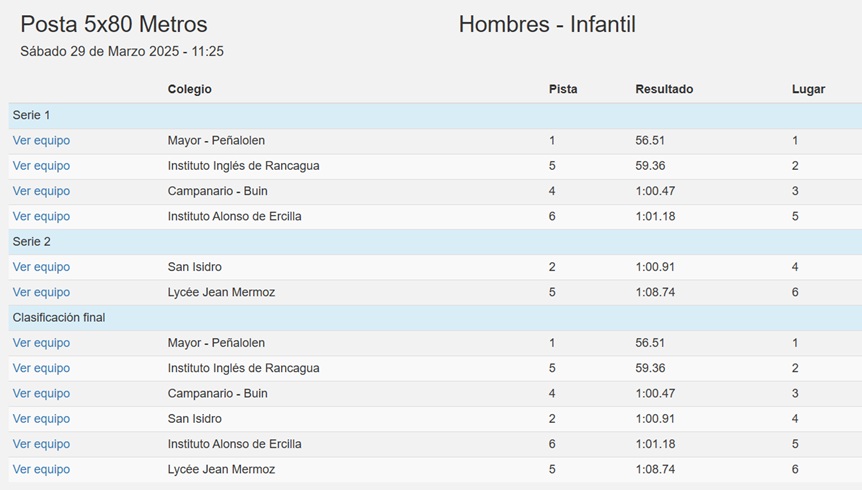This screenshot has width=862, height=490.
Task: Open 'Ver equipo' for Mayor - Peñalolen in Clasificación final
Action: tap(41, 343)
